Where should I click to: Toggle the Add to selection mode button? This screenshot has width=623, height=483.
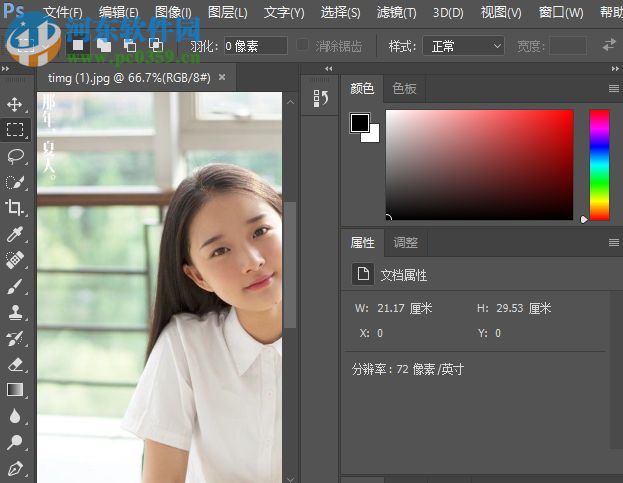point(103,45)
